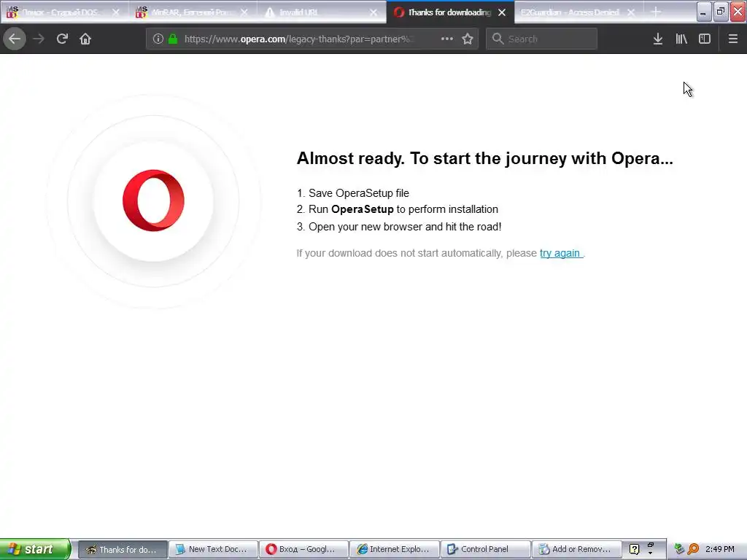Open the Windows Start menu

[35, 549]
